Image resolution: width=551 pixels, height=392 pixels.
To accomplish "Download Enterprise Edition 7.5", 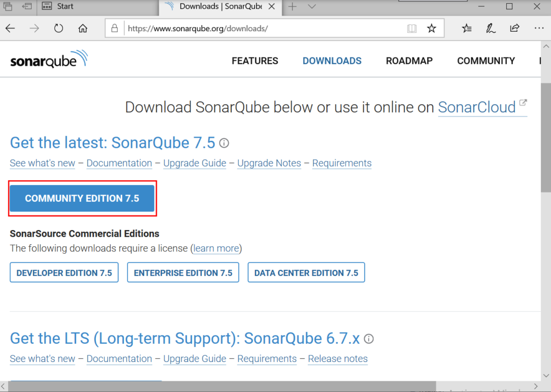I will (183, 273).
